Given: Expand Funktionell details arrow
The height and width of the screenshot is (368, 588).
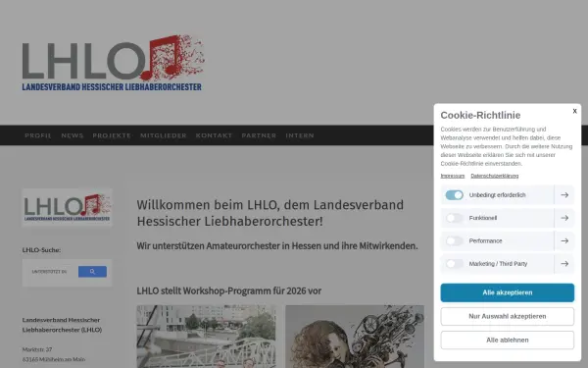Looking at the screenshot, I should (564, 218).
